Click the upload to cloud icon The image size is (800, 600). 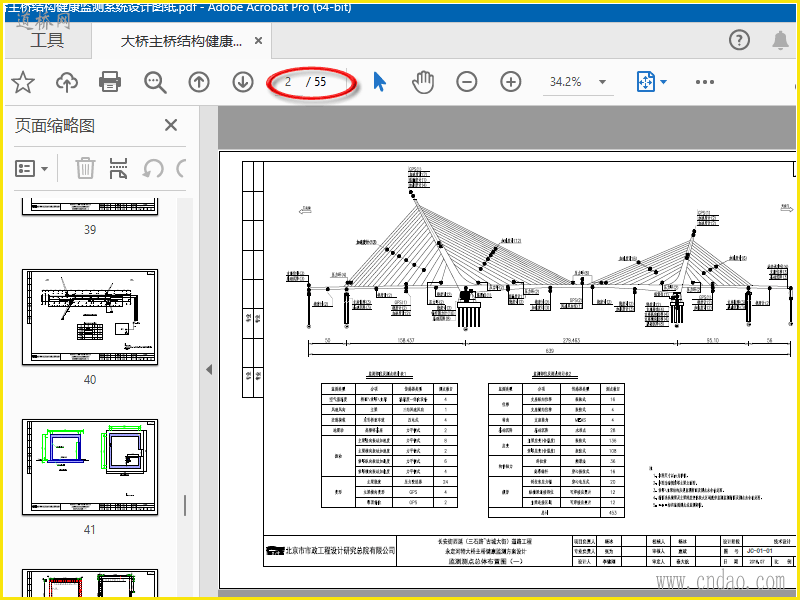click(67, 82)
